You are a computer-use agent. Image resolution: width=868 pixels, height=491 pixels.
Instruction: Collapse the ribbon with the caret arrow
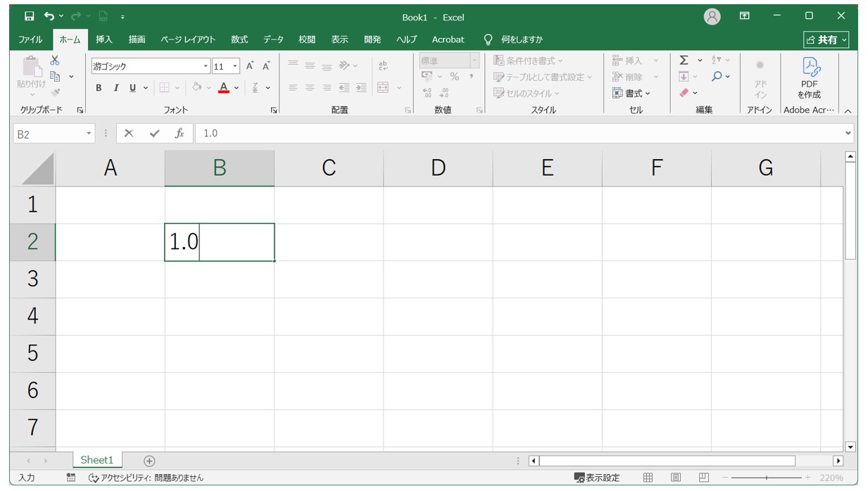(x=848, y=110)
